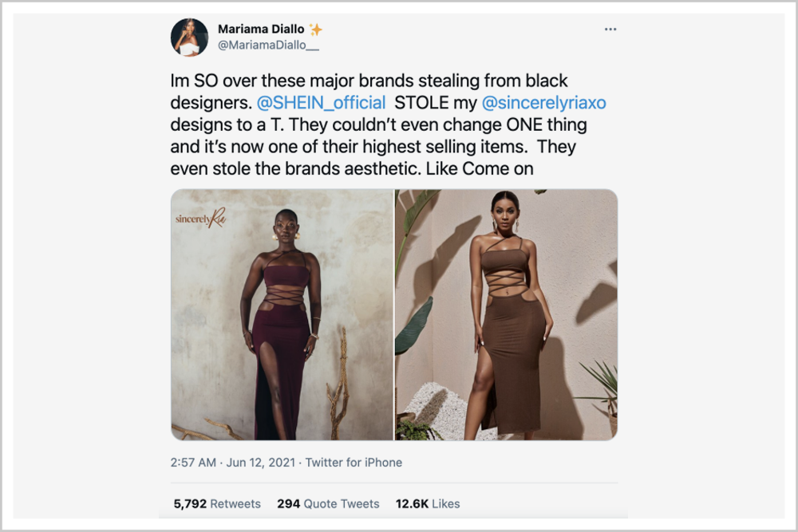Click the Sincerely Ria logo watermark

[201, 218]
